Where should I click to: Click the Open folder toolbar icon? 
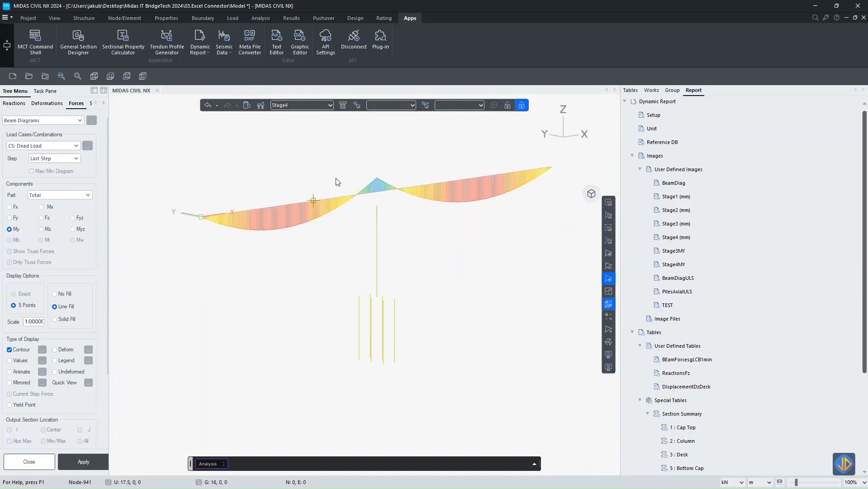[29, 76]
